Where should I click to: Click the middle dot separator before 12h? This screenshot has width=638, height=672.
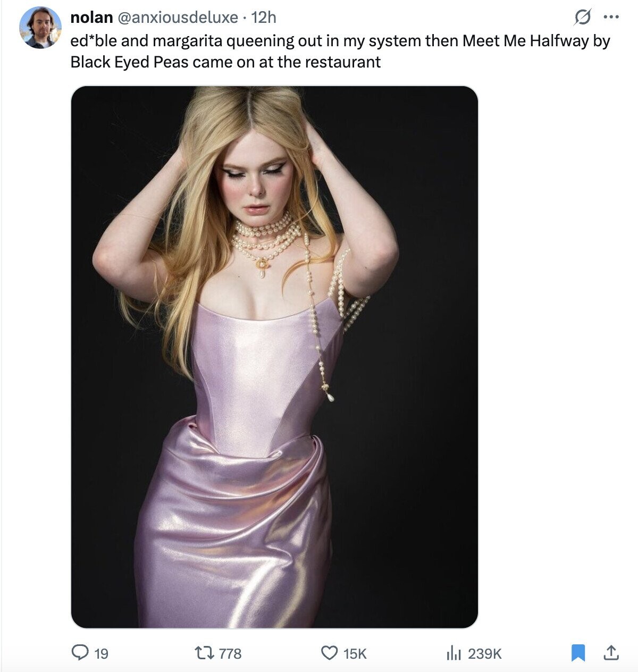pyautogui.click(x=244, y=18)
